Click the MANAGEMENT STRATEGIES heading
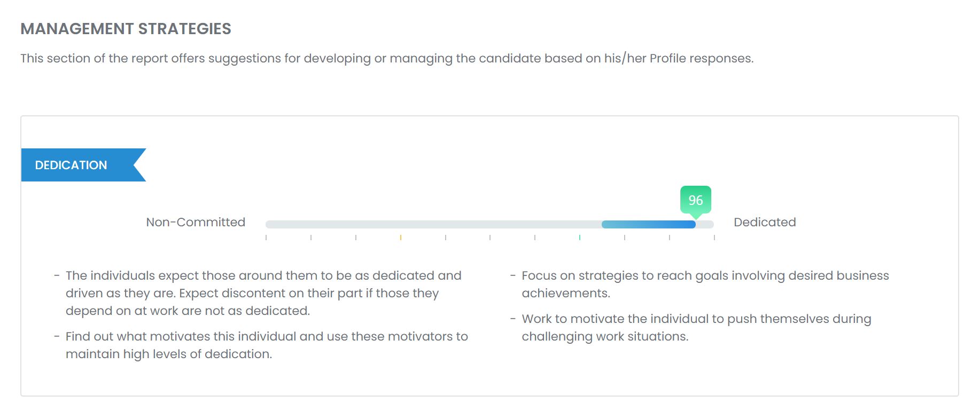This screenshot has height=411, width=980. click(x=126, y=29)
